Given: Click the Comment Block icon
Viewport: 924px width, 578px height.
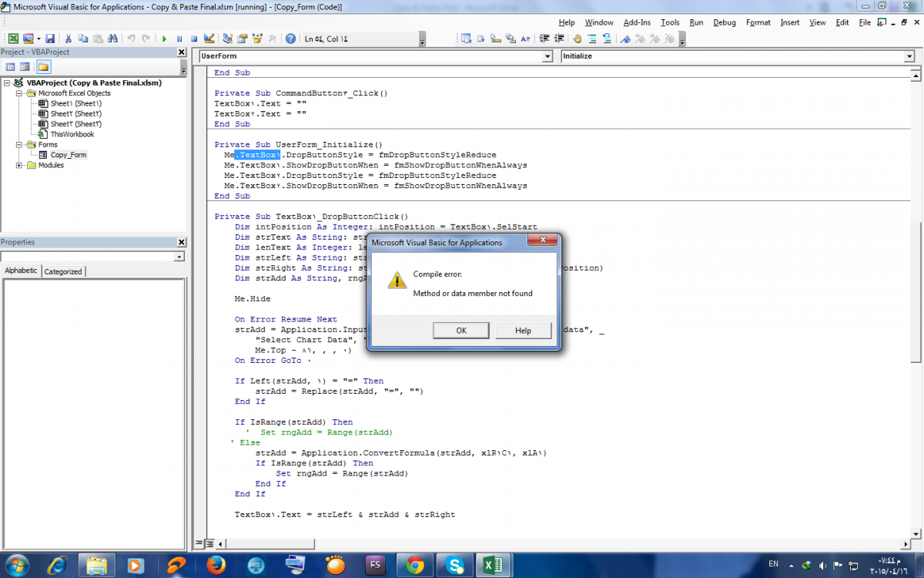Looking at the screenshot, I should [593, 38].
